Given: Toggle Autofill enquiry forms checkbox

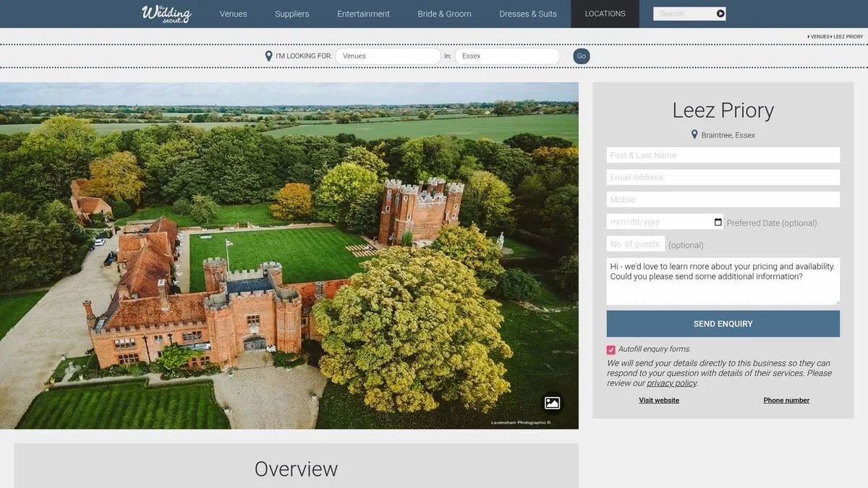Looking at the screenshot, I should 611,349.
